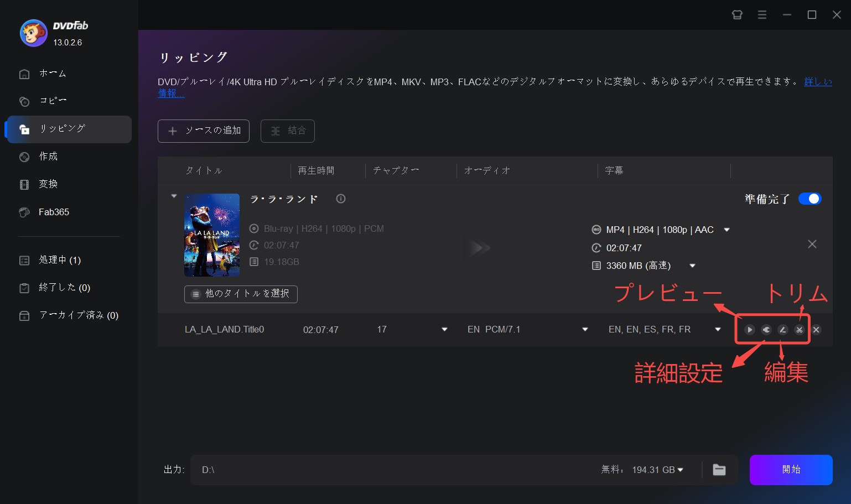Collapse the ラ・ラ・ランド title entry
851x504 pixels.
pos(174,196)
